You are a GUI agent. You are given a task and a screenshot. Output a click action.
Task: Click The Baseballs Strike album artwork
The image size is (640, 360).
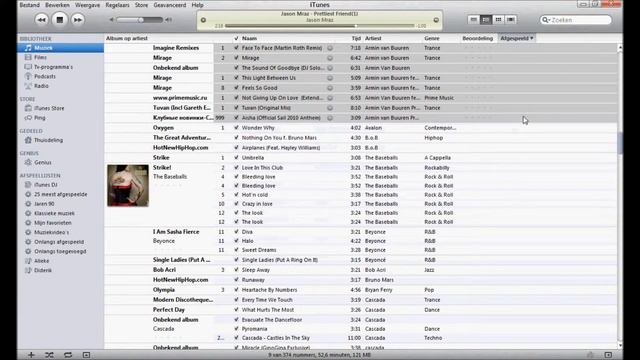pyautogui.click(x=128, y=185)
